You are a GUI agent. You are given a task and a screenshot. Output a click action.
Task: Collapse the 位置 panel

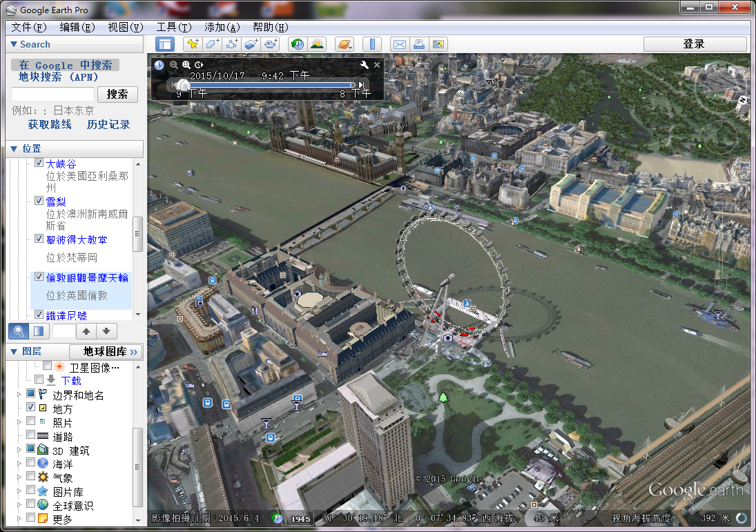click(14, 149)
